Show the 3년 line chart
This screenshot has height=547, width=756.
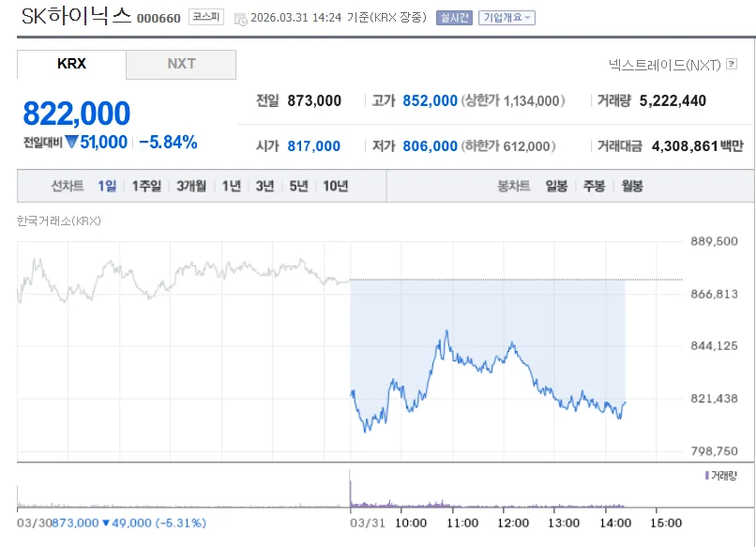[x=265, y=186]
